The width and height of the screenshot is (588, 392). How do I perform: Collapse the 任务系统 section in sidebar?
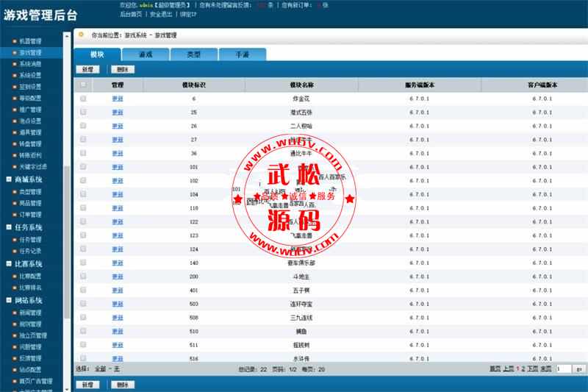[x=9, y=227]
